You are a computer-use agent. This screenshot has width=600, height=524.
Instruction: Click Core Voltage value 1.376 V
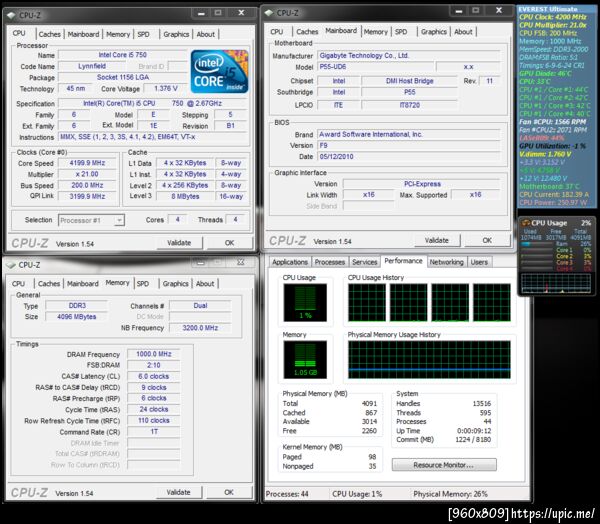point(166,88)
